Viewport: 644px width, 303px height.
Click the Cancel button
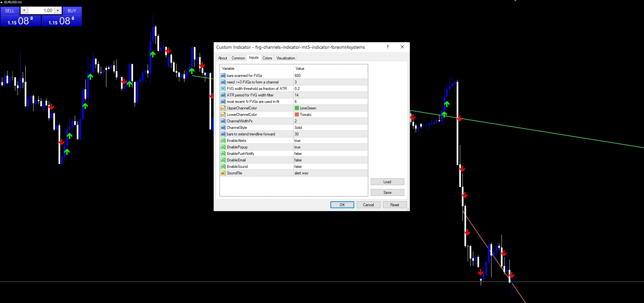click(369, 205)
